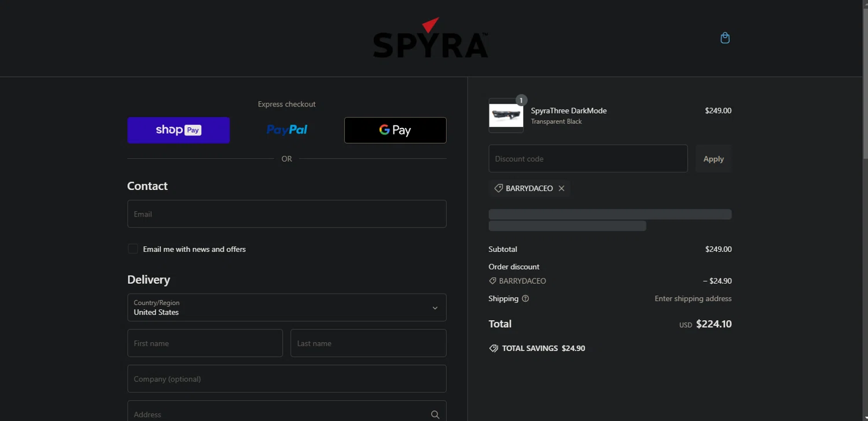
Task: Check Email me with news and offers
Action: 133,249
